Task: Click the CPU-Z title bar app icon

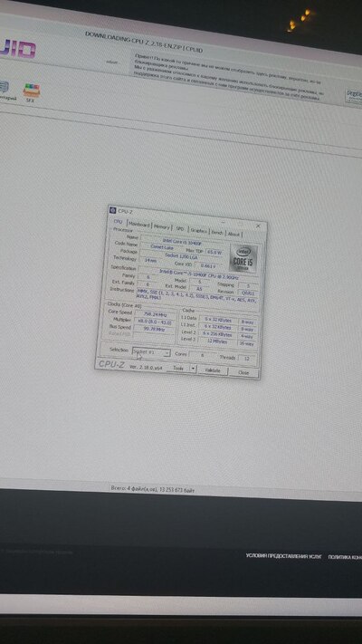Action: [112, 211]
